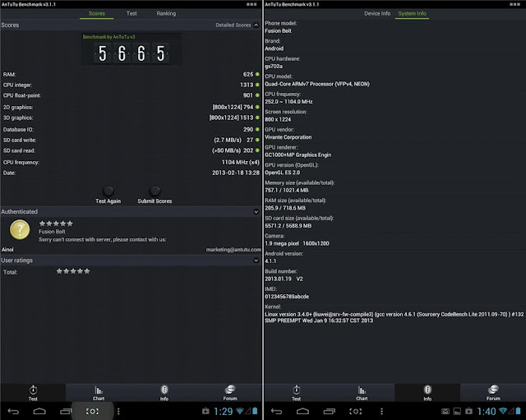Open left screen navigation overflow dots
Screen dimensions: 526x420
[118, 411]
